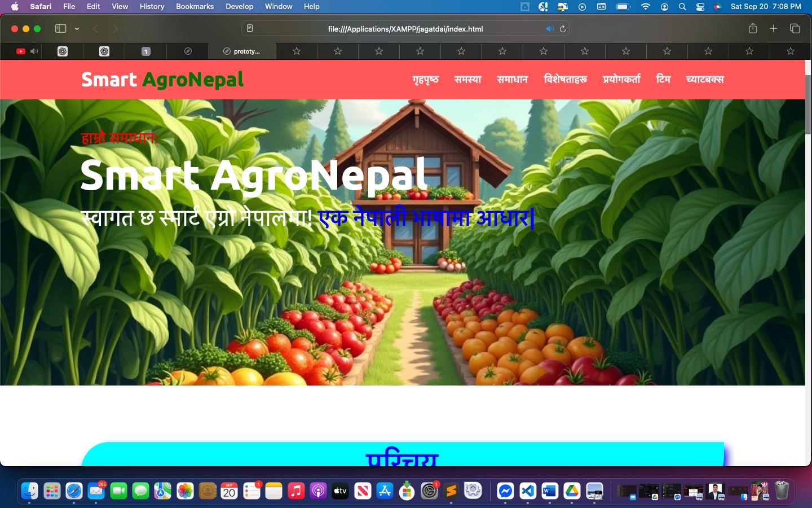This screenshot has width=812, height=508.
Task: Launch Sublime Text from the Dock
Action: (x=451, y=492)
